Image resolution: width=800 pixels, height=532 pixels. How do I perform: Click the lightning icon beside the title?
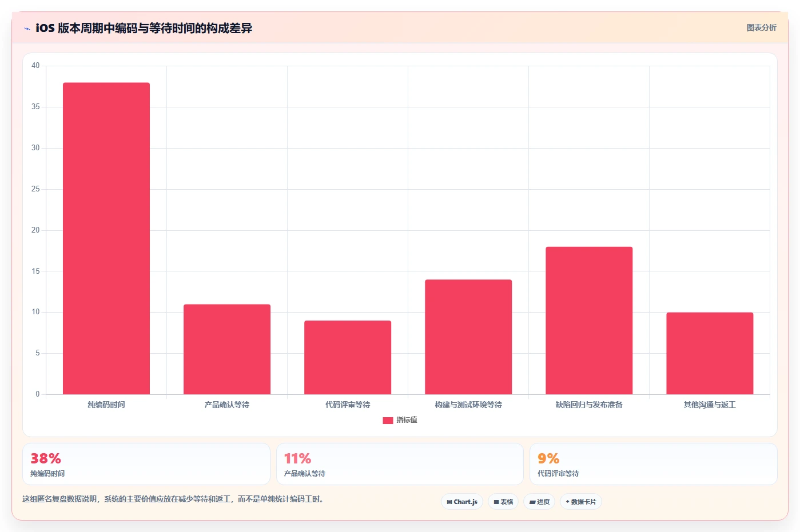click(x=27, y=29)
